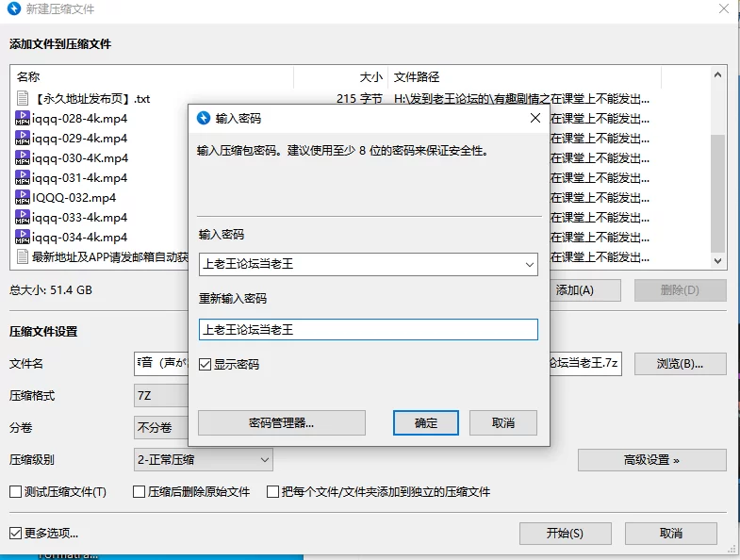Select the iqqq-031-4k.mp4 video icon
This screenshot has width=740, height=560.
point(23,177)
